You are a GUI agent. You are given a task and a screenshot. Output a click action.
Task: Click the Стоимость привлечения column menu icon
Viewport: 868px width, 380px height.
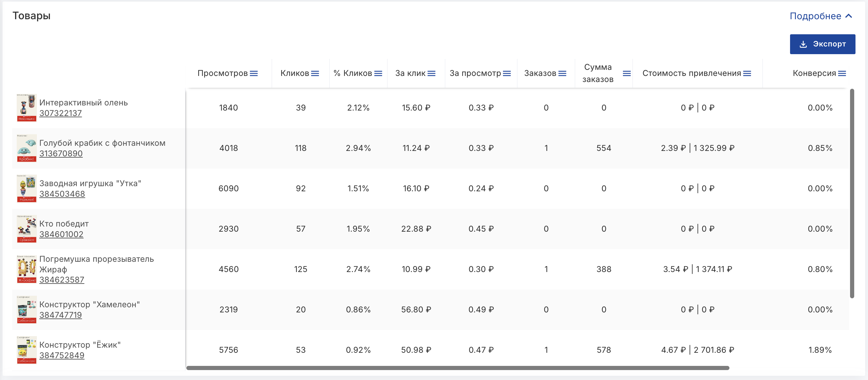point(747,73)
